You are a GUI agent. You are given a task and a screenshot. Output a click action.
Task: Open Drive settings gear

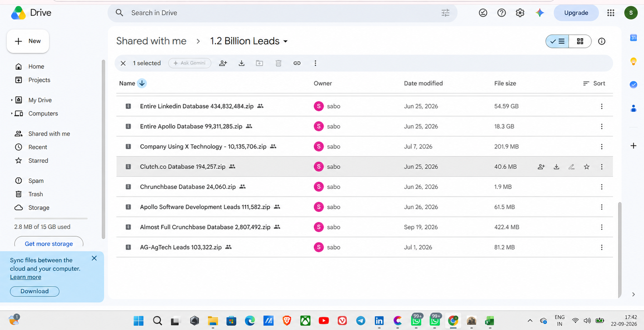[520, 13]
